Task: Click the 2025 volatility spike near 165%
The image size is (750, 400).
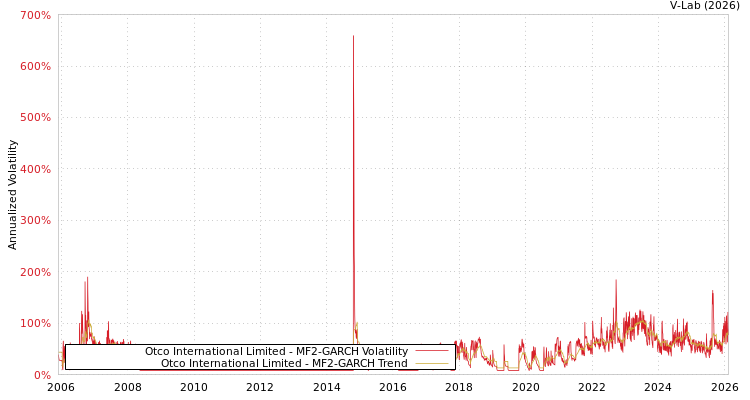Action: [712, 291]
